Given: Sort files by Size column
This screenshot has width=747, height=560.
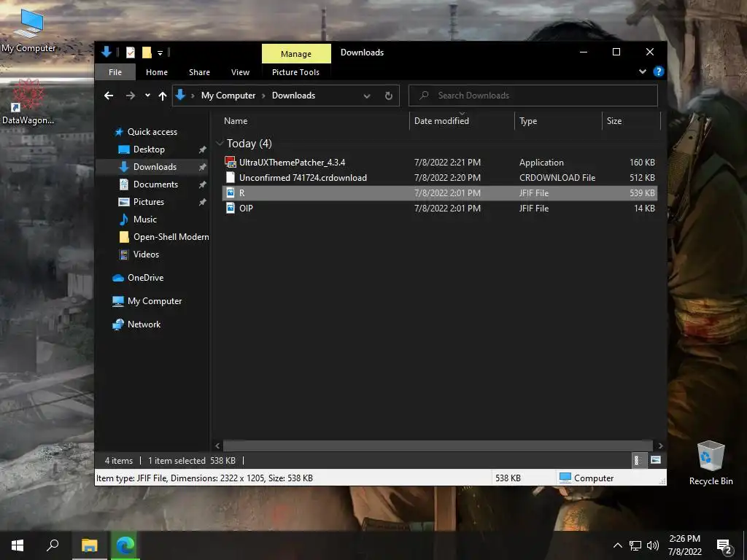Looking at the screenshot, I should 631,121.
